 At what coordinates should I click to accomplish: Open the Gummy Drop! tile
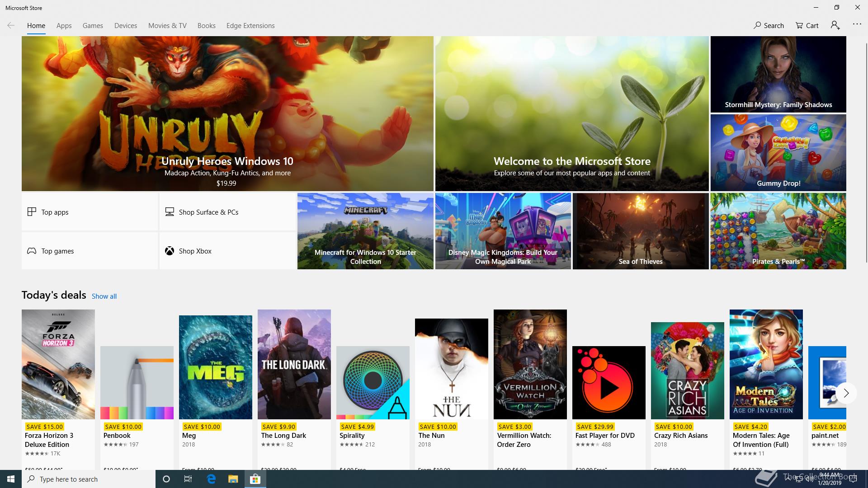[x=778, y=153]
